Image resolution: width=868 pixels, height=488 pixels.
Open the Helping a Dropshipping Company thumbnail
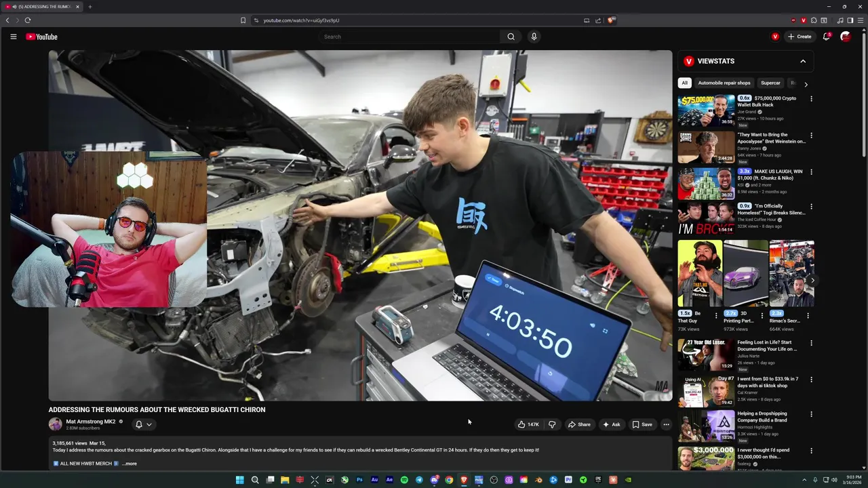[x=706, y=426]
